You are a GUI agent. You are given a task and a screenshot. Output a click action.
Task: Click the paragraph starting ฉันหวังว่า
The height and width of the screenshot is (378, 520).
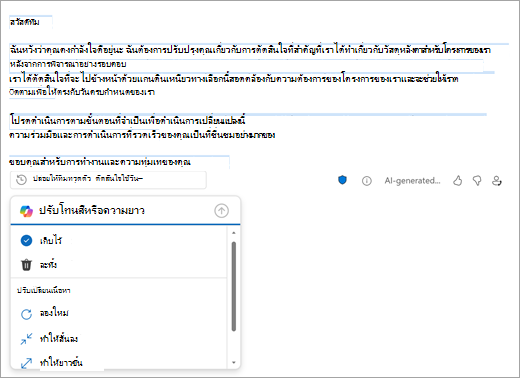[250, 50]
